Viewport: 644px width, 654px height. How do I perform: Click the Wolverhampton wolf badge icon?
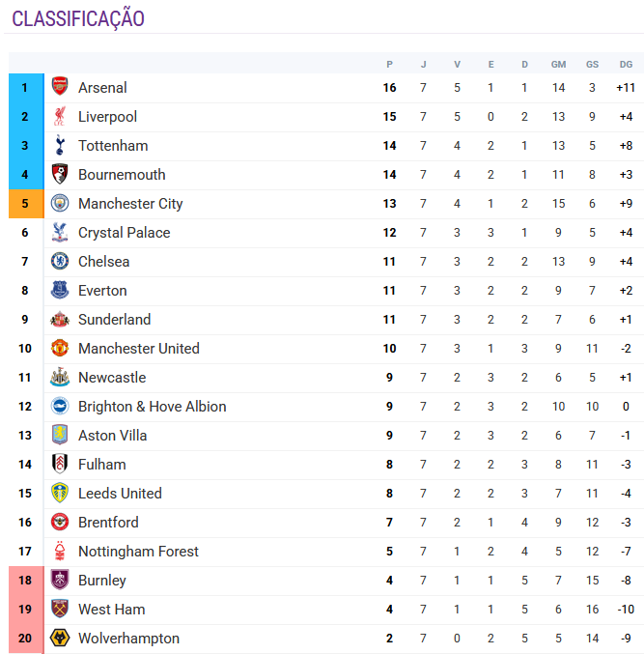(x=60, y=638)
